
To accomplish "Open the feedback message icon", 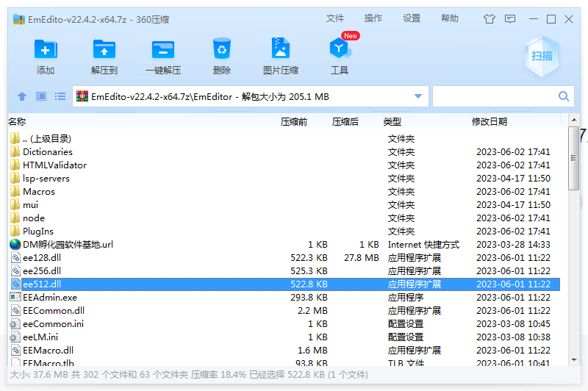I will (x=510, y=19).
